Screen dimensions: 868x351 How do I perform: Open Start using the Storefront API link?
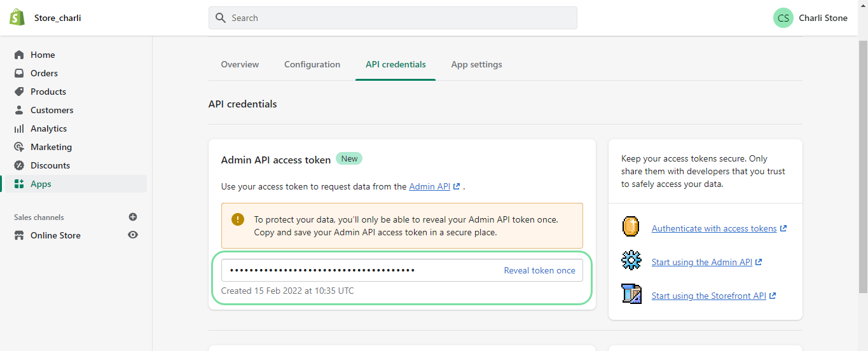pos(708,296)
